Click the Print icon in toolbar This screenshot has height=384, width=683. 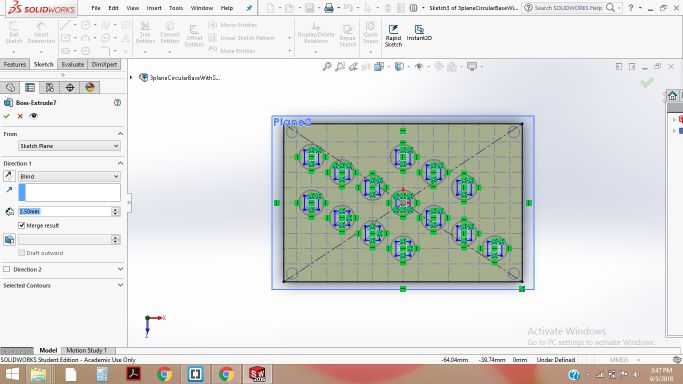pyautogui.click(x=329, y=8)
